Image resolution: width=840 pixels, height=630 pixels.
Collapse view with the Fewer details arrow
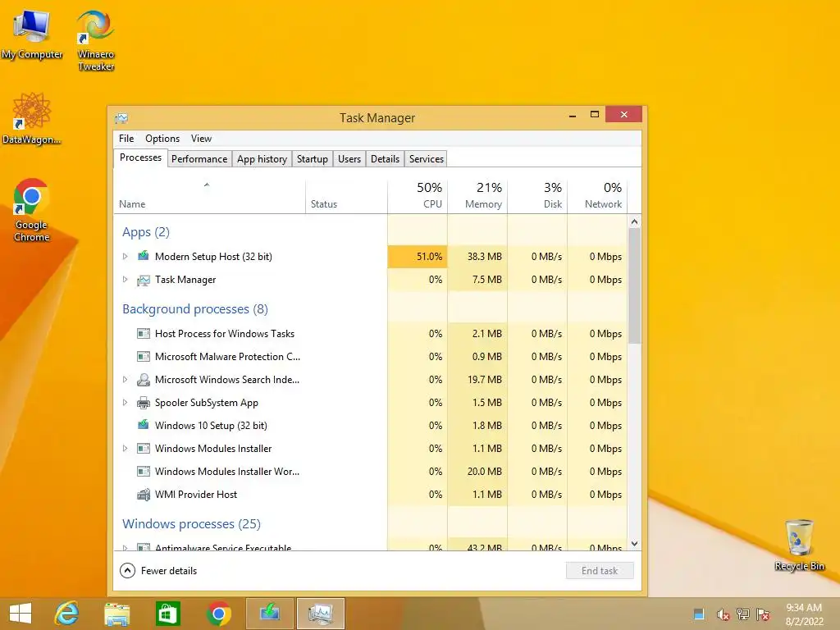[127, 571]
